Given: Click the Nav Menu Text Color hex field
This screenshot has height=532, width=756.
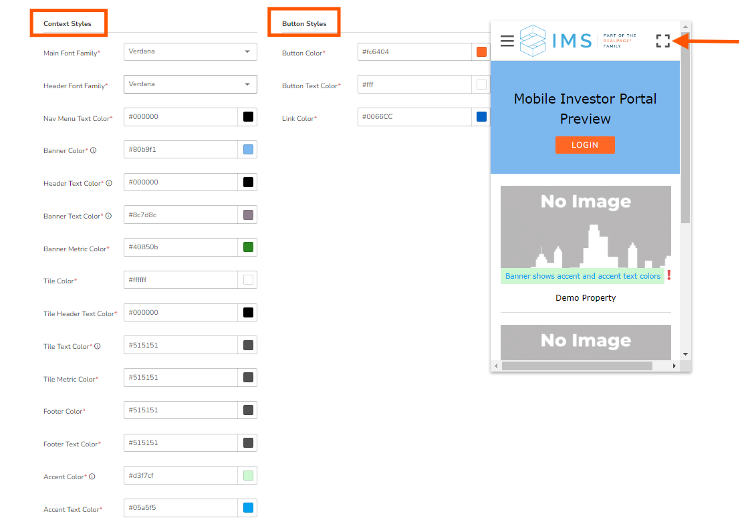Looking at the screenshot, I should pyautogui.click(x=180, y=117).
